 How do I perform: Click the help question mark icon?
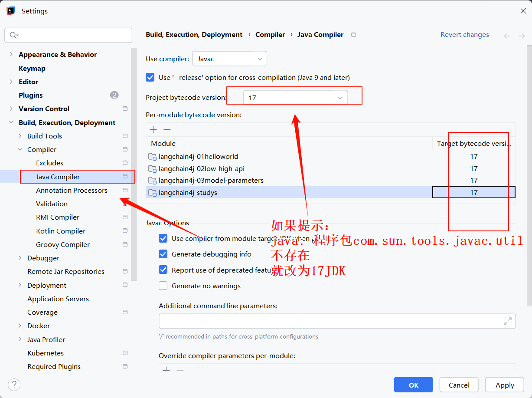tap(14, 385)
